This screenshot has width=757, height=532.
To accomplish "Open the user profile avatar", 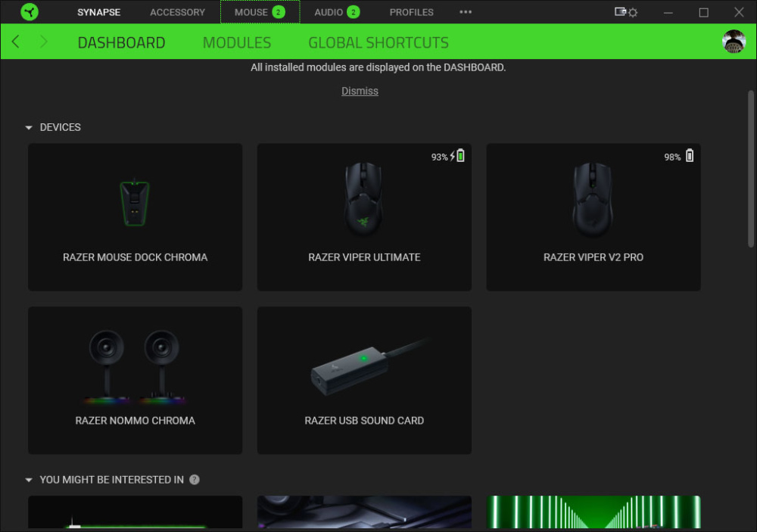I will (x=734, y=42).
